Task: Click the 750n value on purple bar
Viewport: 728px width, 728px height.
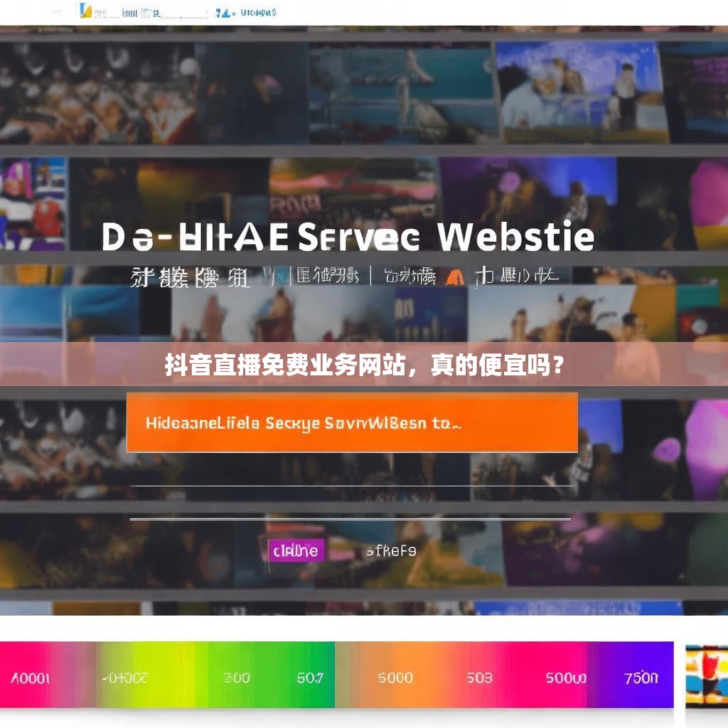Action: [641, 678]
